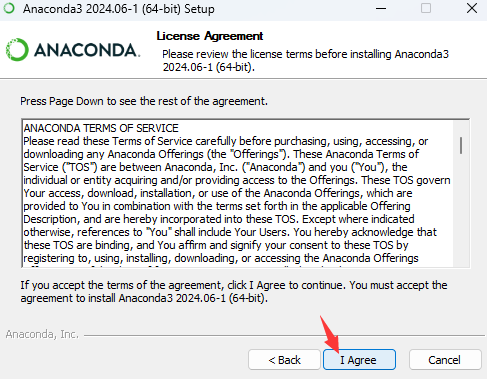
Task: Click the 'Please review the license terms' subtitle
Action: point(306,60)
